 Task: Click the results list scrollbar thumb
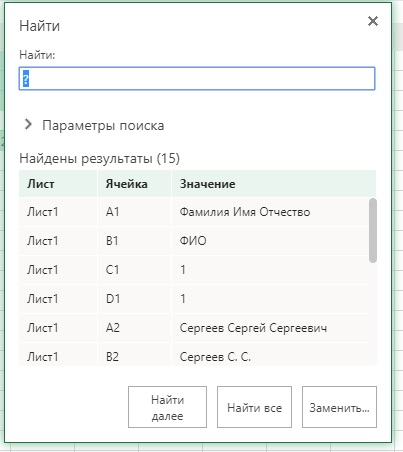pyautogui.click(x=373, y=230)
